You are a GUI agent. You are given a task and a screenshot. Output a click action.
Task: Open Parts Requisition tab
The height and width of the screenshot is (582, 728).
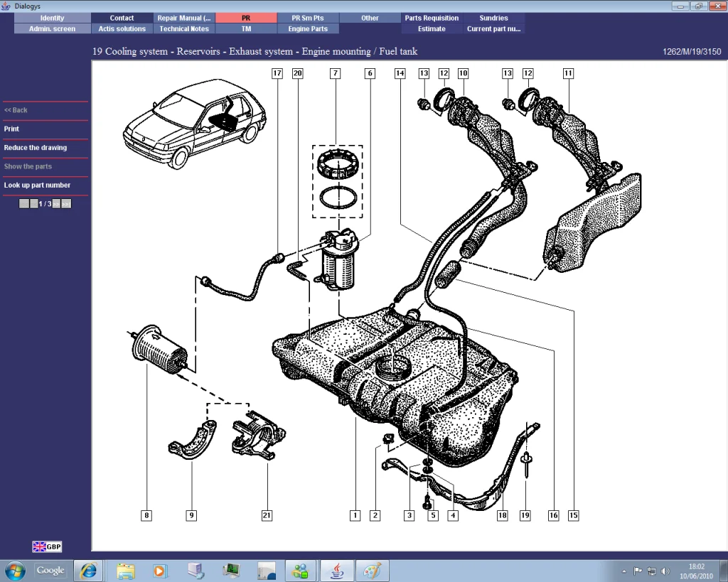(432, 18)
